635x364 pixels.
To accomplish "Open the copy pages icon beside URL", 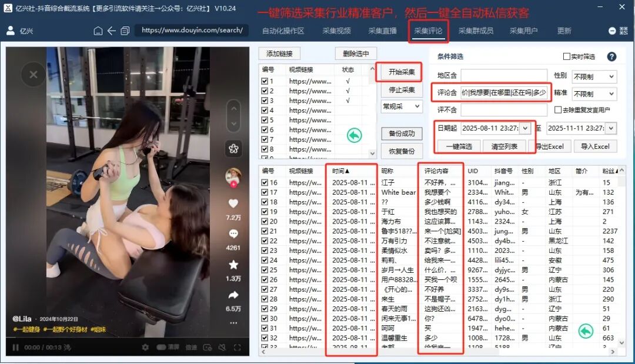I will tap(125, 31).
